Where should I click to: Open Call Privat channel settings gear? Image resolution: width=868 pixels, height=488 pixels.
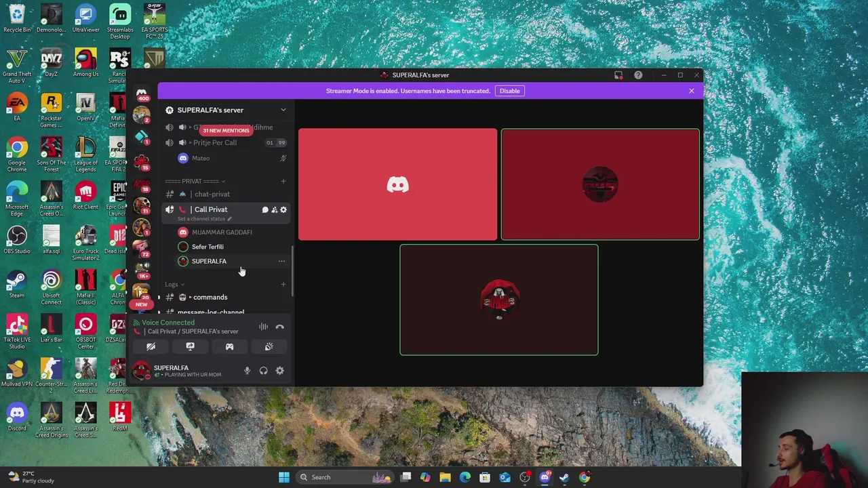click(283, 209)
